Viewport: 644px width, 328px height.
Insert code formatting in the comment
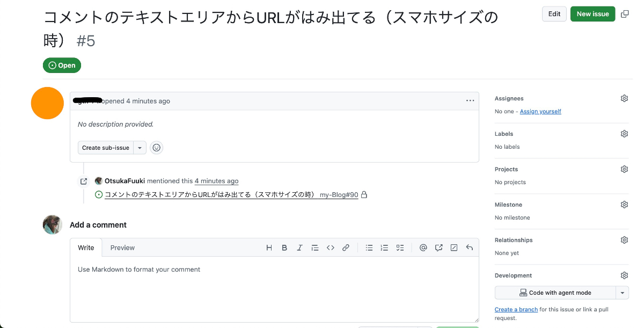(x=331, y=248)
